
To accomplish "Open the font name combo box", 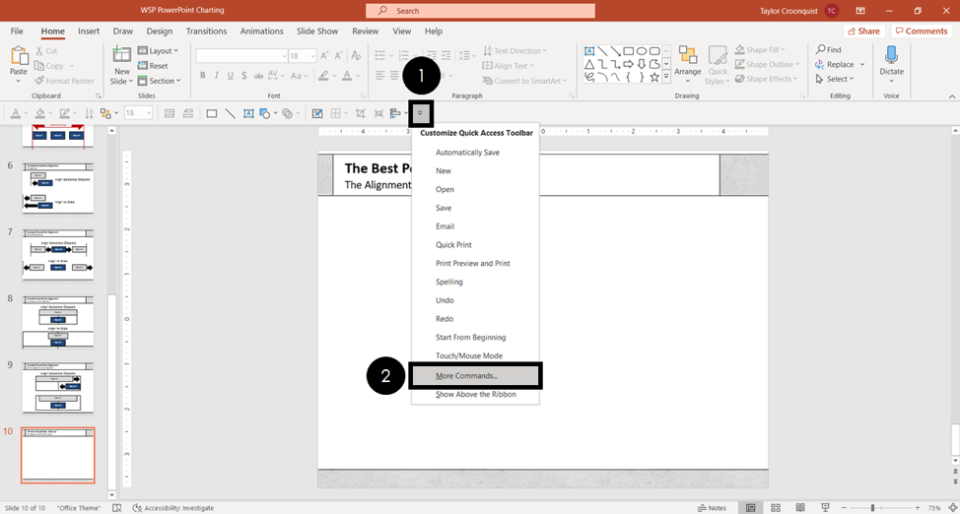I will (242, 56).
